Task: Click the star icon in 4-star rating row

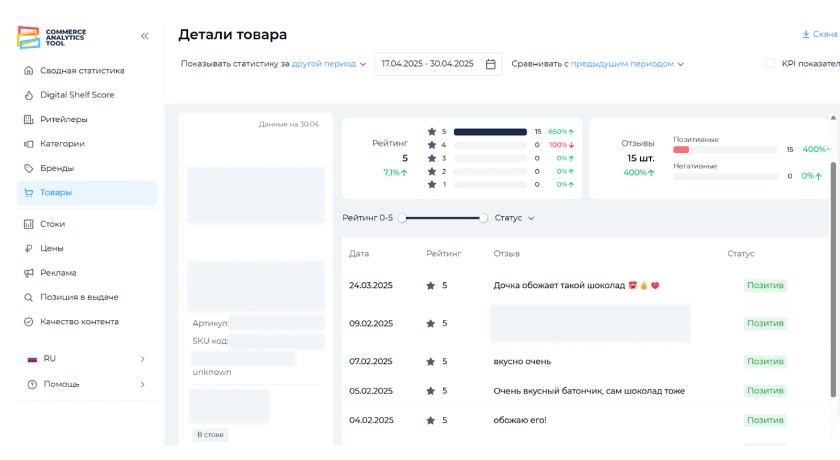Action: [x=432, y=145]
